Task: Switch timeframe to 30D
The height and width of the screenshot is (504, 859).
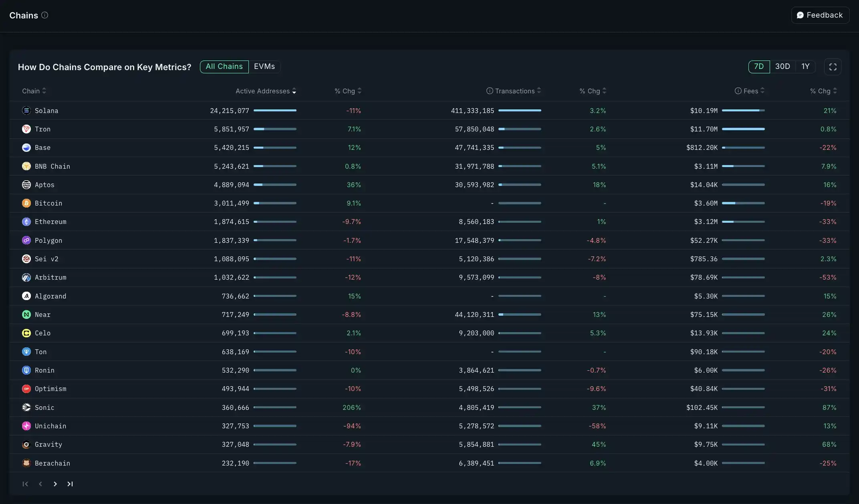Action: coord(782,67)
